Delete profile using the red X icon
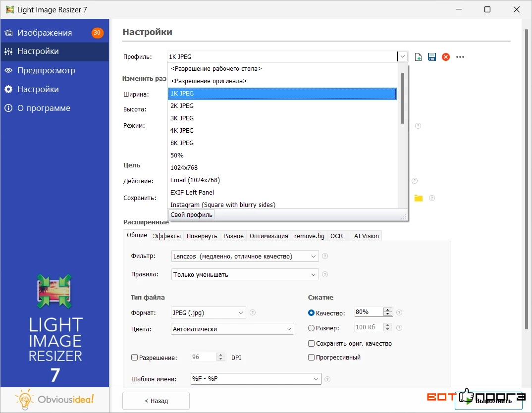The height and width of the screenshot is (413, 532). (x=445, y=57)
